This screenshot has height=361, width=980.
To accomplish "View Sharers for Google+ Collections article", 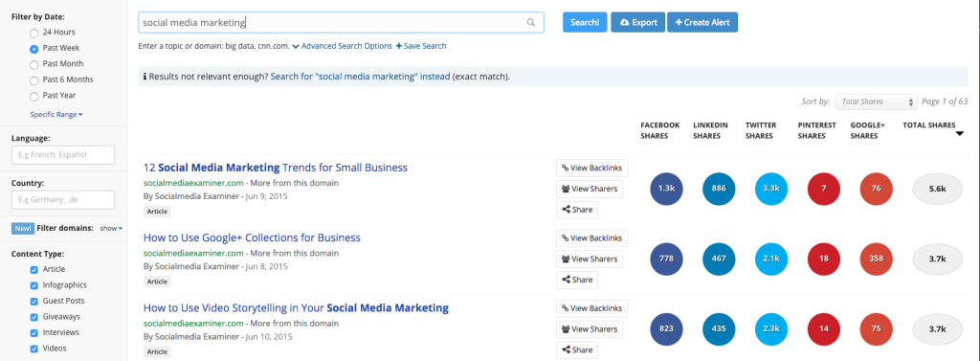I will tap(590, 259).
